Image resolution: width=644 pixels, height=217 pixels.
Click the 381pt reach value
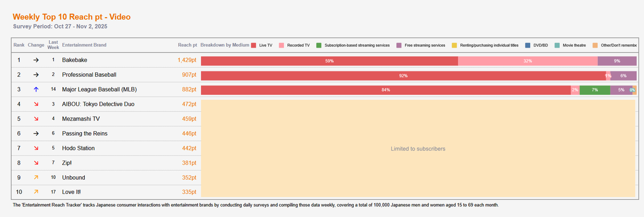189,162
